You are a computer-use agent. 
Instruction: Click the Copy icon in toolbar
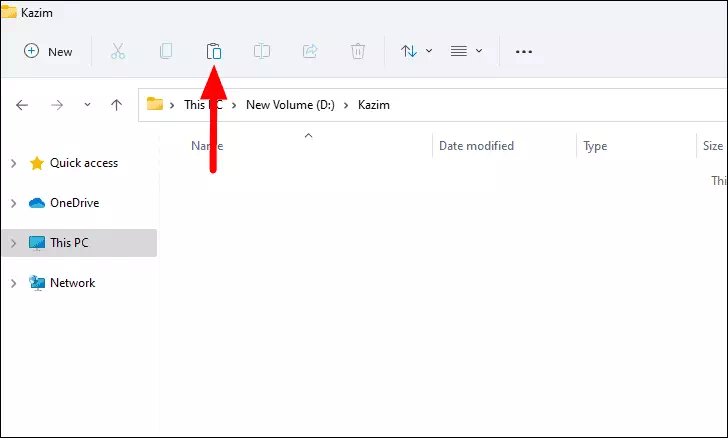(x=166, y=51)
